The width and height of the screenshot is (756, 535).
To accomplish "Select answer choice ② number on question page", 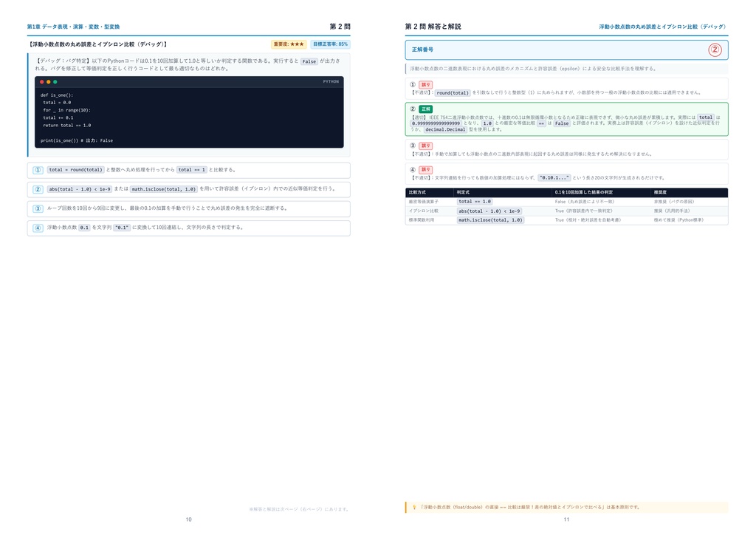I will 38,189.
